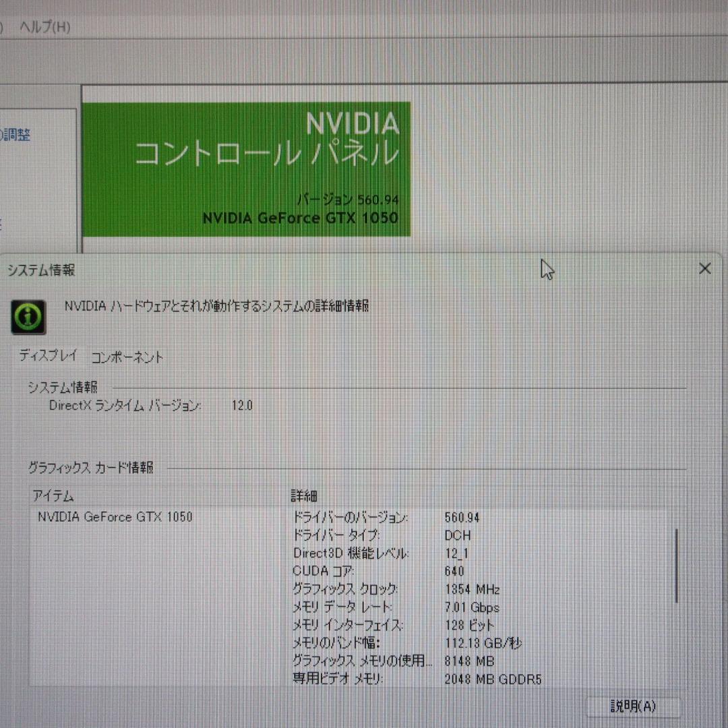Select the DCH driver type value
Image resolution: width=728 pixels, height=728 pixels.
point(457,535)
